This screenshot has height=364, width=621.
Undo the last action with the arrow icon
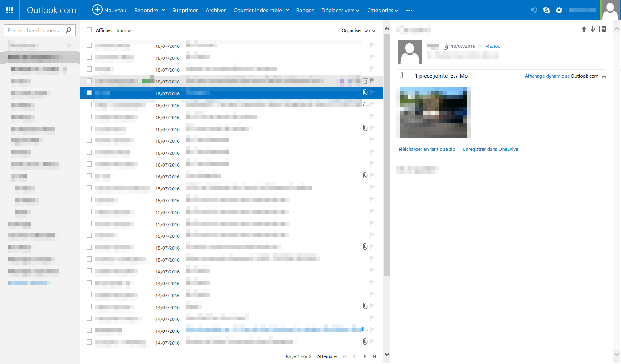point(535,10)
